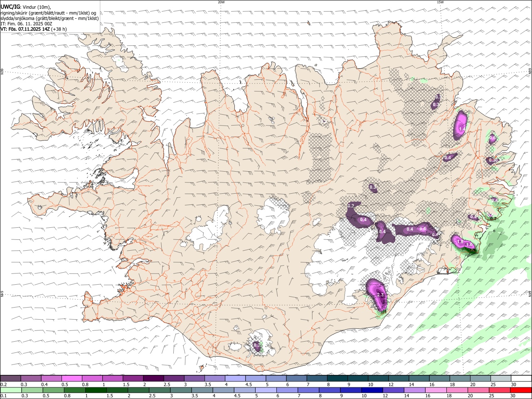Image resolution: width=532 pixels, height=399 pixels.
Task: Click the '15W' longitude label
Action: tap(440, 2)
